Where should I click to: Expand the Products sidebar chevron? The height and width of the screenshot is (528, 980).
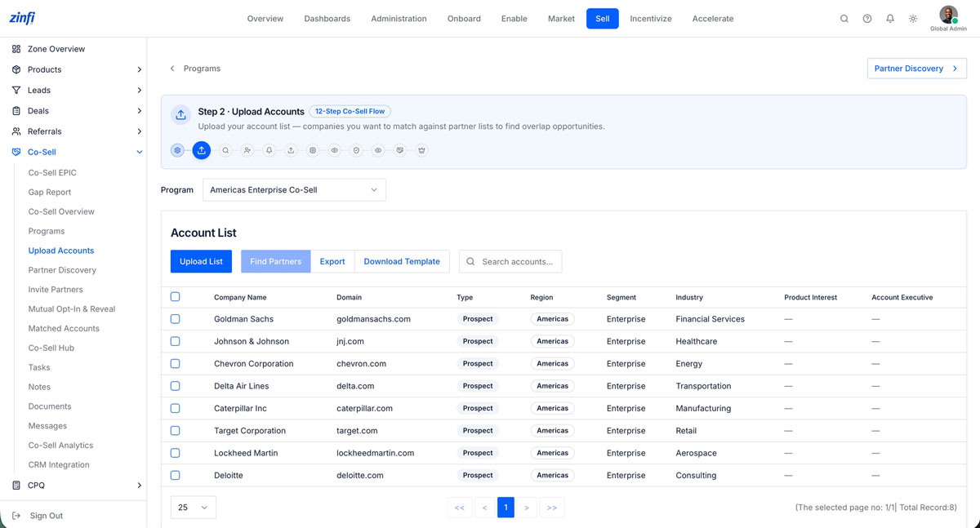click(139, 69)
